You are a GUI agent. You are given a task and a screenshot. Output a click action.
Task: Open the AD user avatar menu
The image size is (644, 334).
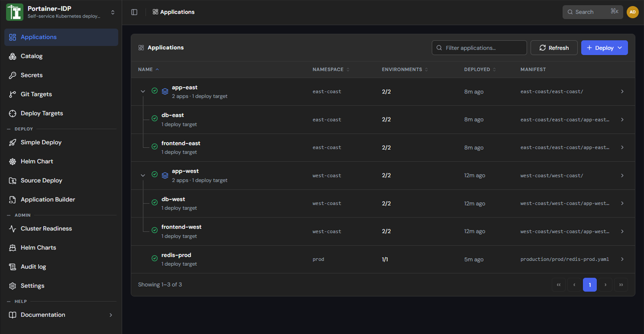pos(633,12)
